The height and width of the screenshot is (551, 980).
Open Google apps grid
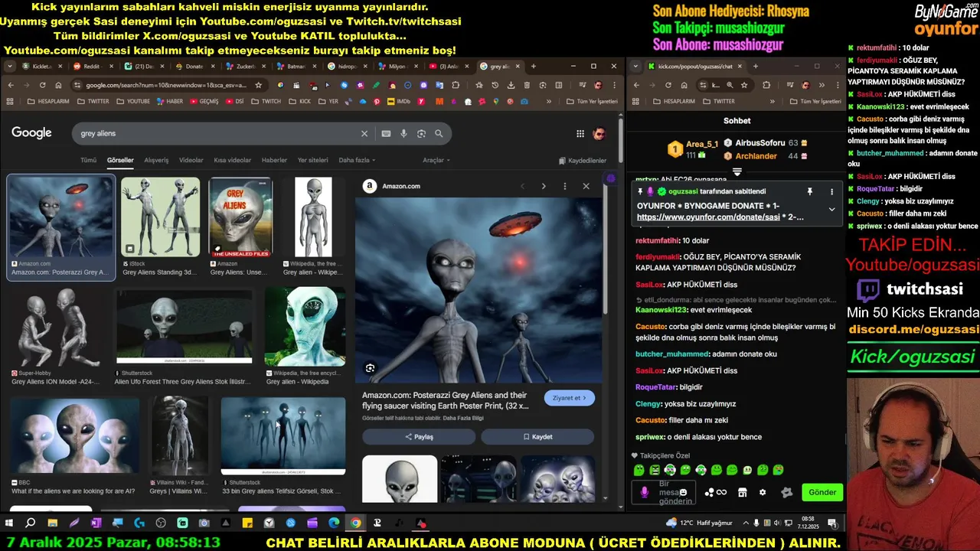pos(580,133)
